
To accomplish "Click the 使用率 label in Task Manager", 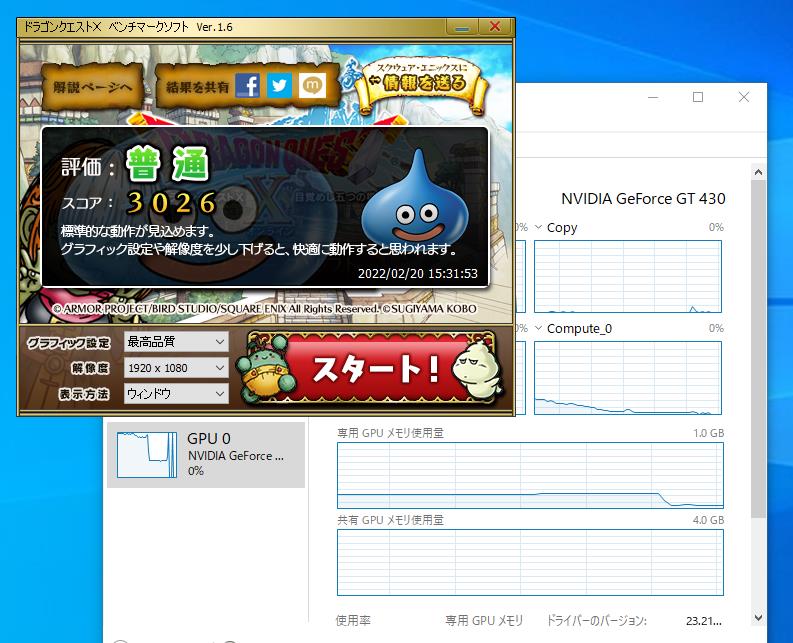I will 353,621.
